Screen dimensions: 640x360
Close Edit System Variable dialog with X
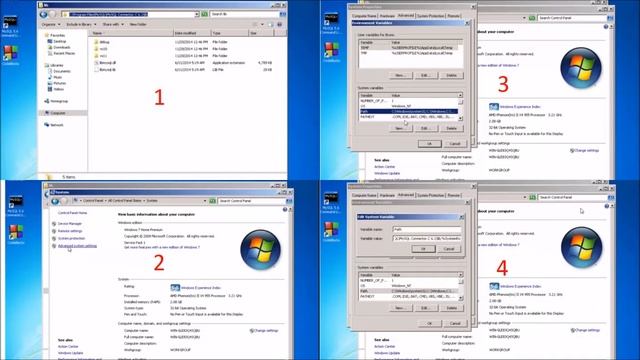click(462, 217)
